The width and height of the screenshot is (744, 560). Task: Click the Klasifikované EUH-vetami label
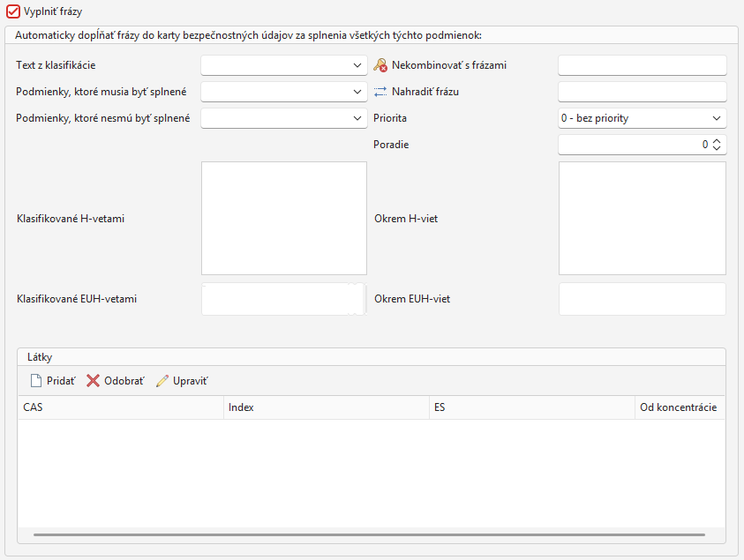[x=77, y=299]
